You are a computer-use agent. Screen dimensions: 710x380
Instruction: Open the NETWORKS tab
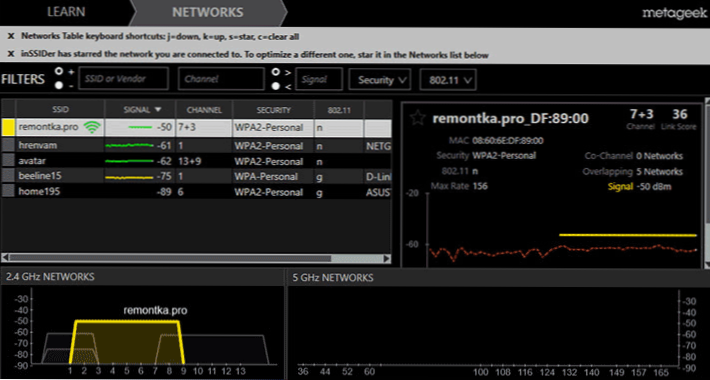[208, 12]
